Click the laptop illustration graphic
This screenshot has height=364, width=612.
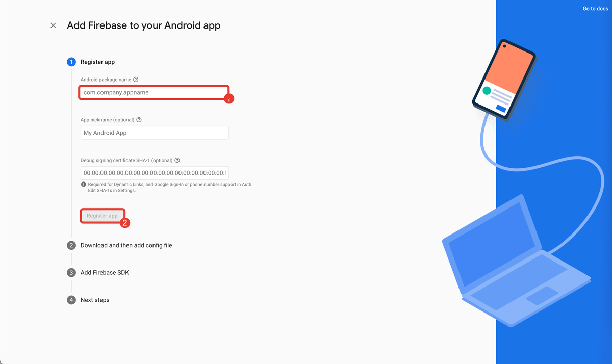(516, 261)
